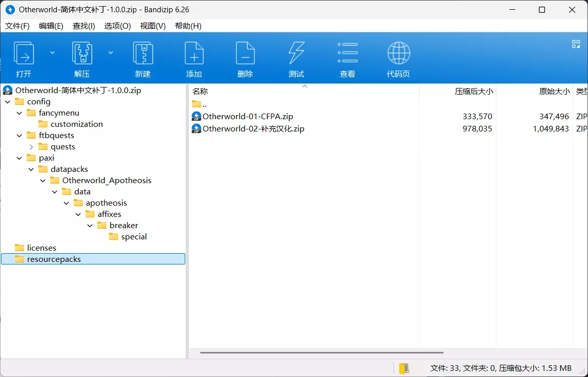Collapse the Otherworld_Apotheosis folder
This screenshot has width=588, height=377.
point(43,181)
